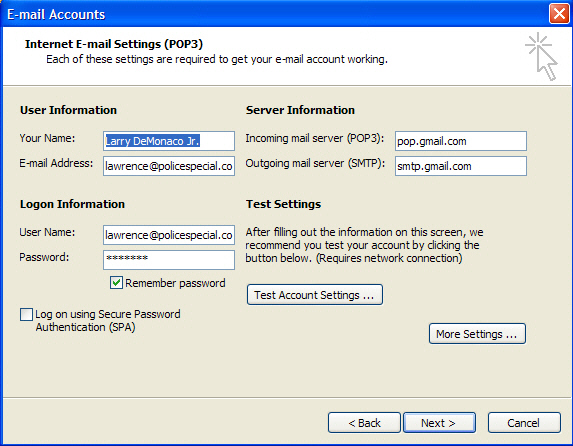Click the wizard cursor icon in header

[542, 56]
